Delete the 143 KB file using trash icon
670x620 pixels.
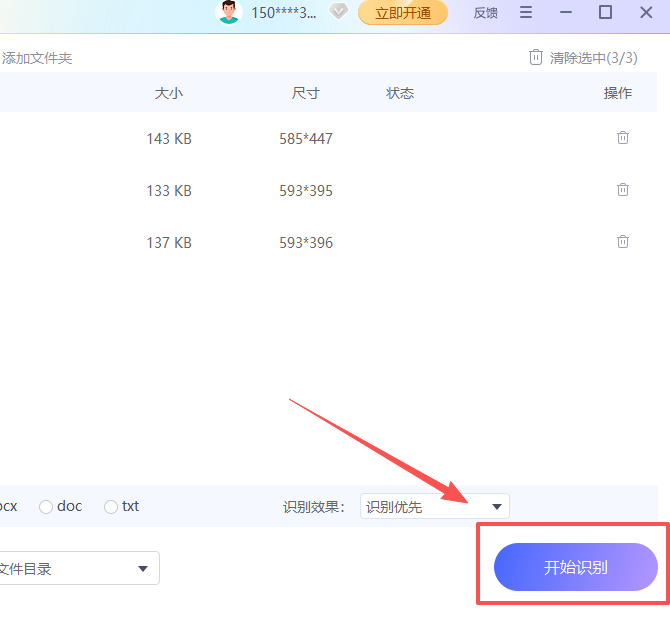pos(623,138)
